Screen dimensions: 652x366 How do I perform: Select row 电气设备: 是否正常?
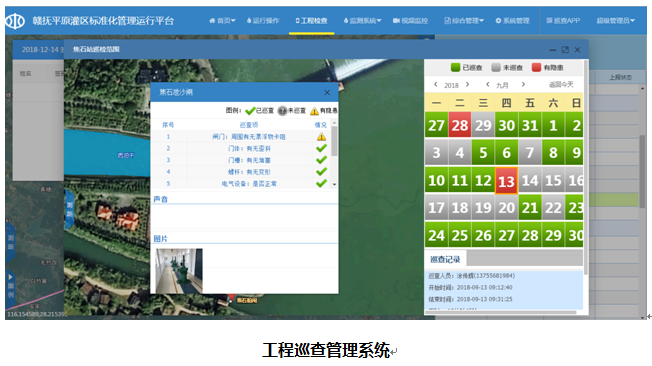click(242, 183)
